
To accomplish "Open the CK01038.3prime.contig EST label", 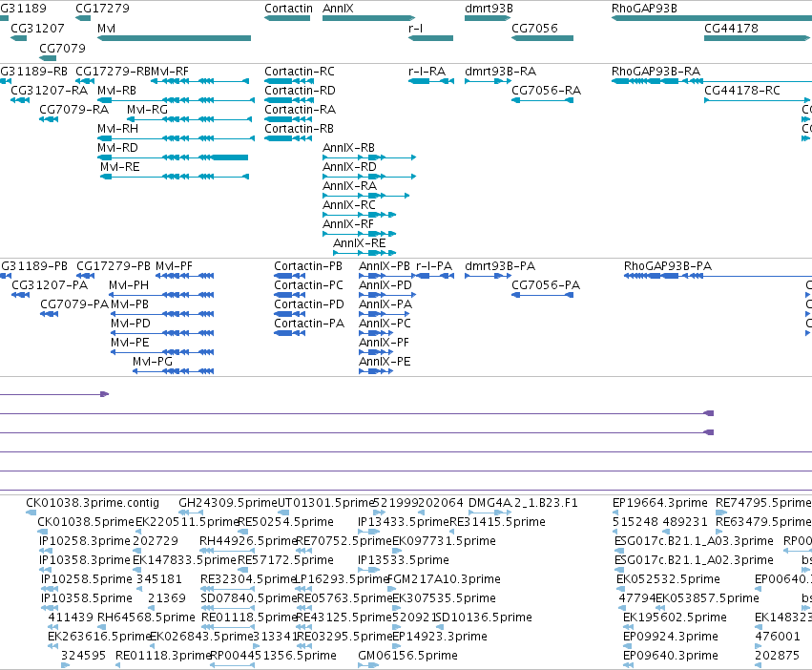I will point(93,503).
